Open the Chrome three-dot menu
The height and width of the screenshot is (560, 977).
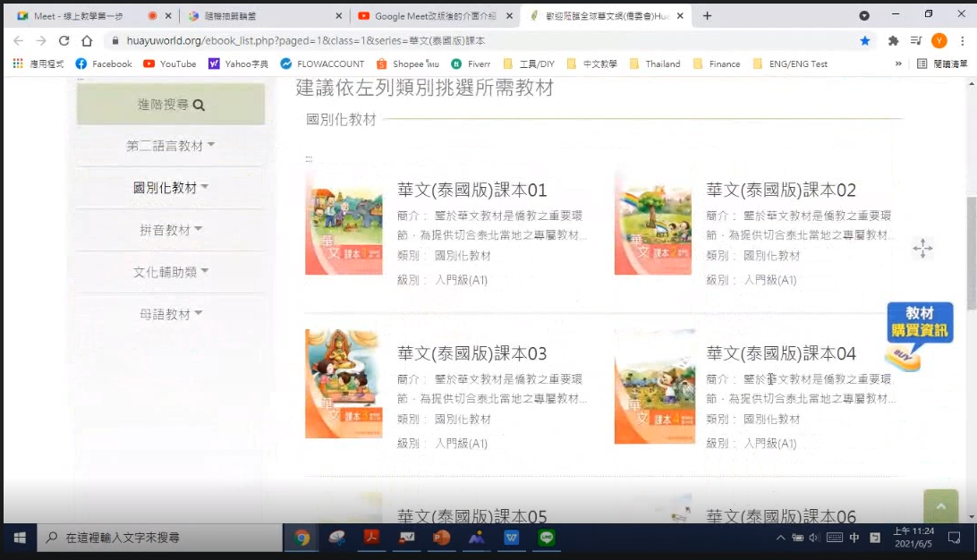(963, 40)
